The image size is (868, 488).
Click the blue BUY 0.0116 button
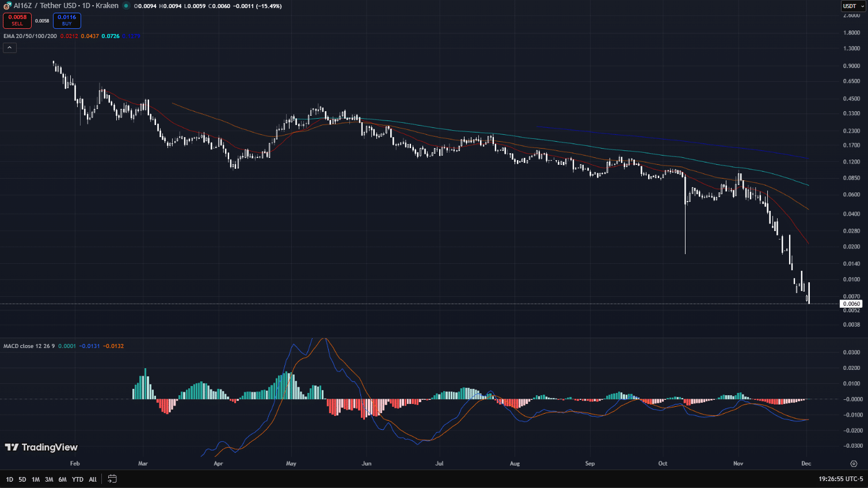click(x=67, y=20)
